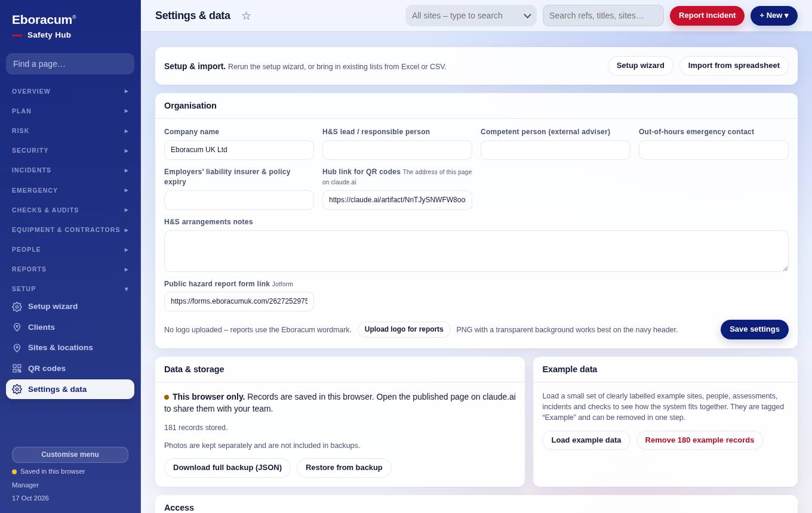This screenshot has height=513, width=812.
Task: Click the Settings & data gear icon
Action: tap(17, 390)
